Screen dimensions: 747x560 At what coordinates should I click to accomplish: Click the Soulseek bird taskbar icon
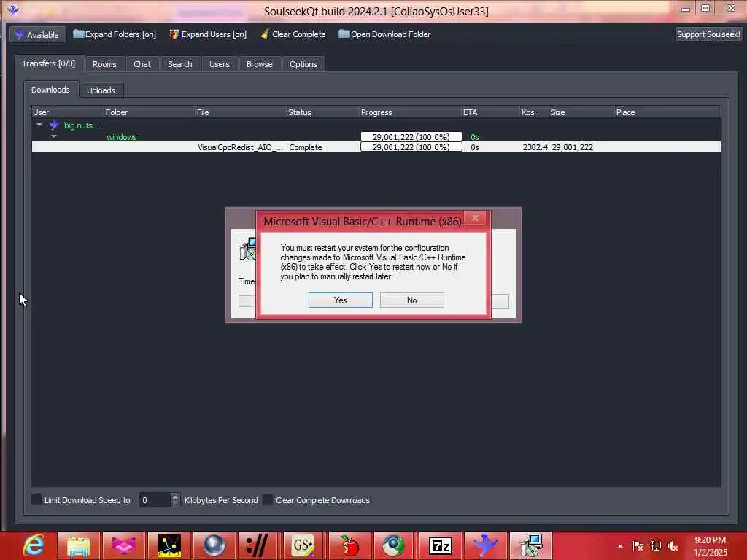point(485,545)
